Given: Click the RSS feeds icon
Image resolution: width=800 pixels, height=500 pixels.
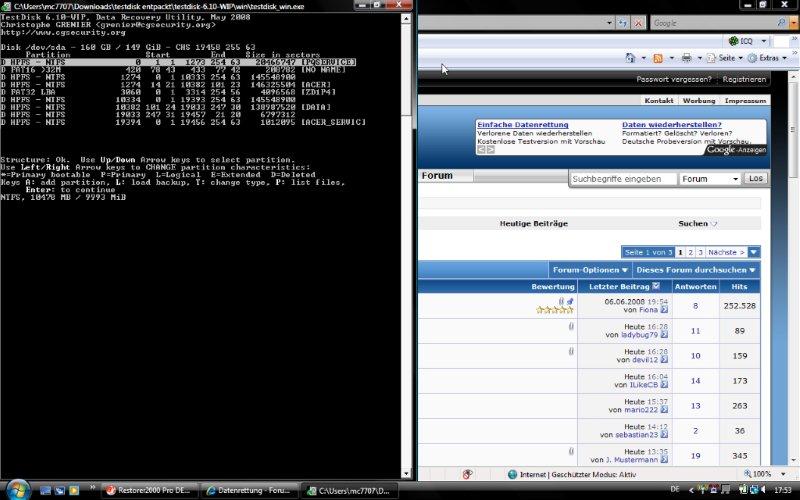Looking at the screenshot, I should 658,58.
